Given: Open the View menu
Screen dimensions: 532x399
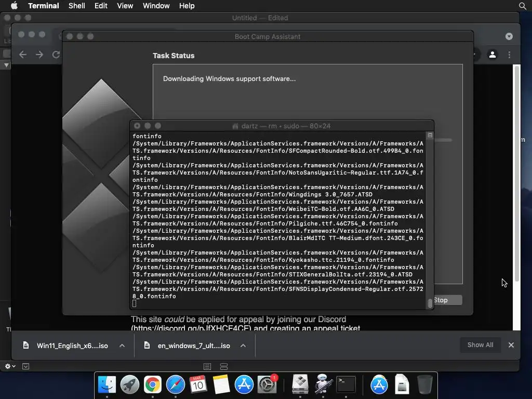Looking at the screenshot, I should pos(125,6).
